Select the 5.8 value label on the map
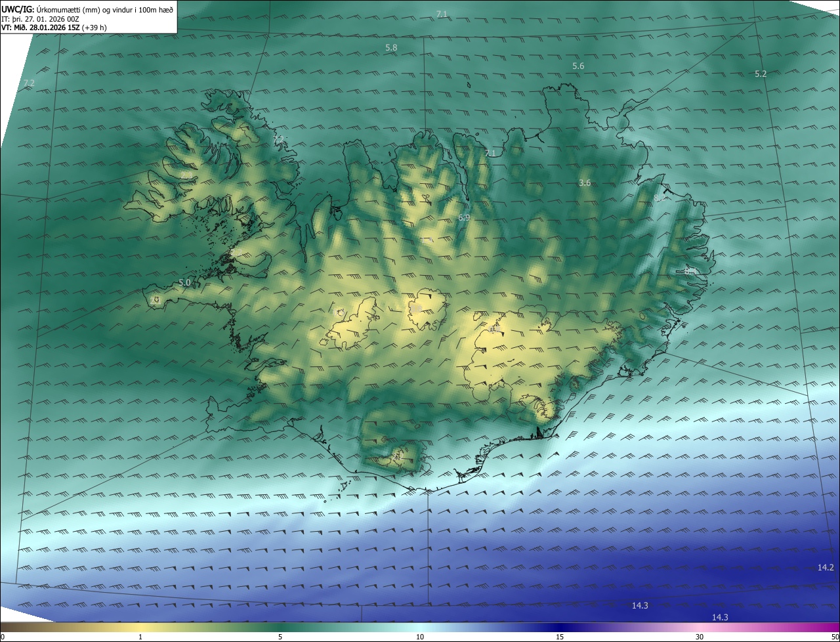840x642 pixels. coord(391,48)
